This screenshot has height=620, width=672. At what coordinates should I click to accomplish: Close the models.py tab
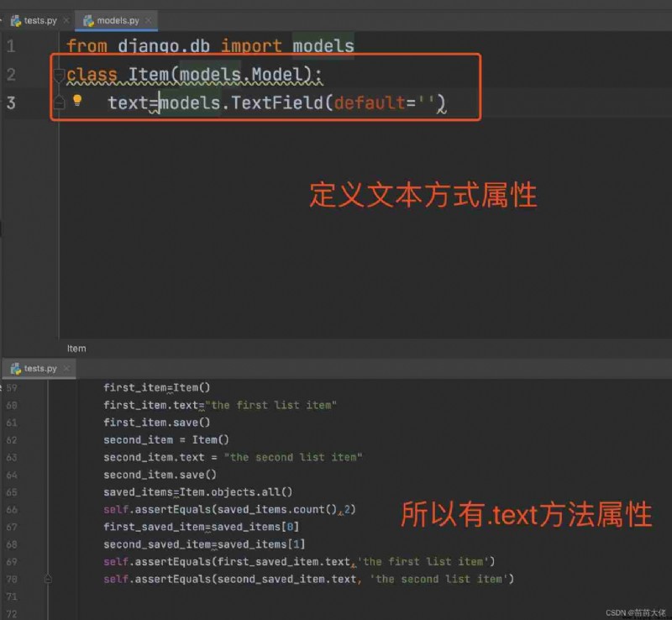149,20
